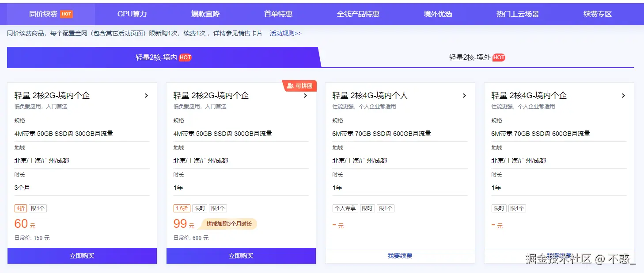Click the 个人专享 badge on the 2核4G card
The width and height of the screenshot is (644, 273).
click(x=345, y=208)
